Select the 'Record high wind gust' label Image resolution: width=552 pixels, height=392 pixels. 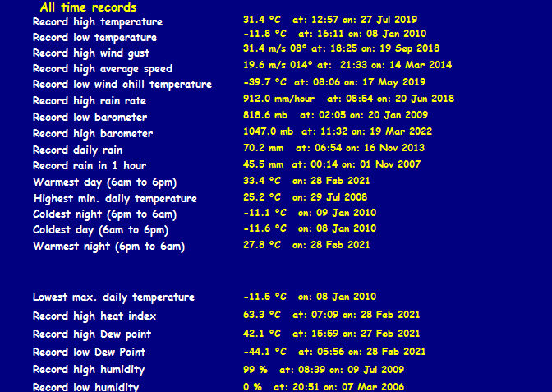coord(91,53)
